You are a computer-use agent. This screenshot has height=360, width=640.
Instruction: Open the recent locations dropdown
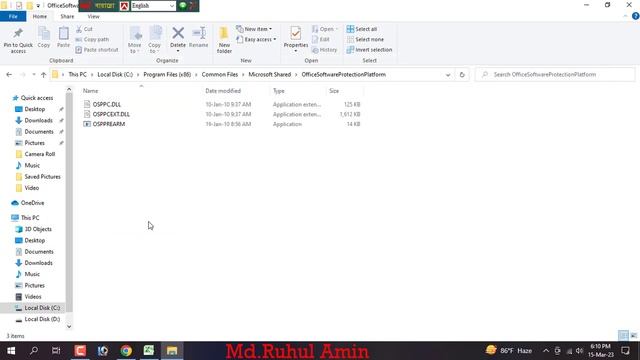coord(33,75)
